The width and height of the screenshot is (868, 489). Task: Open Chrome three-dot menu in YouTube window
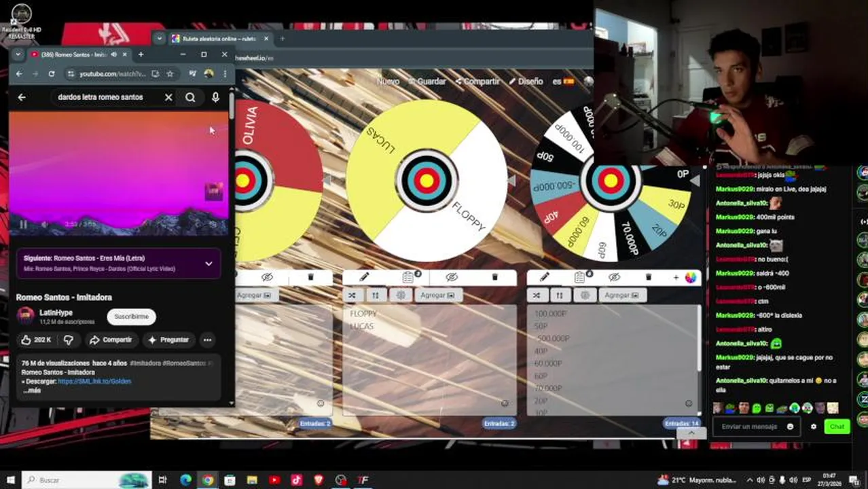(225, 73)
